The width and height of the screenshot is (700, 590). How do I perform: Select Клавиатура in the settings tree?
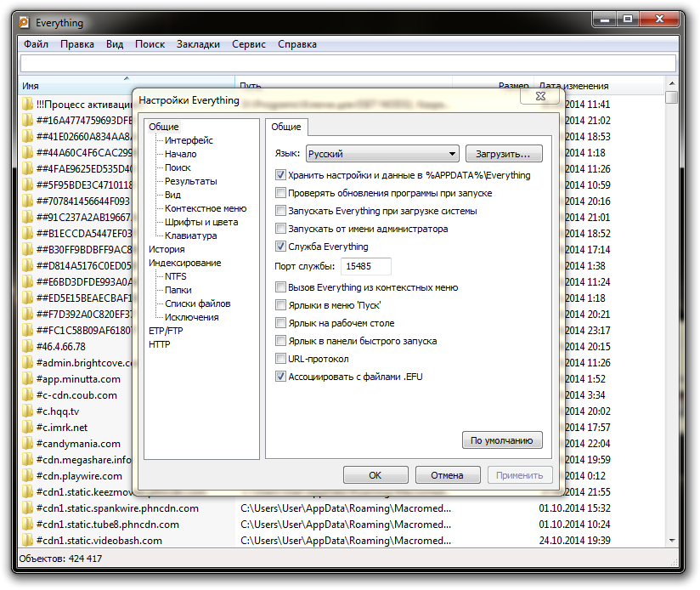tap(191, 235)
